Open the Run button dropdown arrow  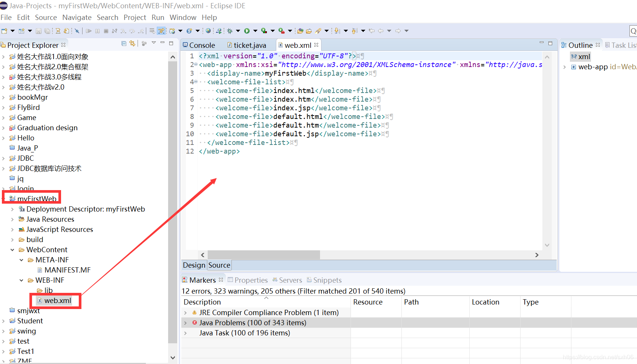[x=255, y=31]
